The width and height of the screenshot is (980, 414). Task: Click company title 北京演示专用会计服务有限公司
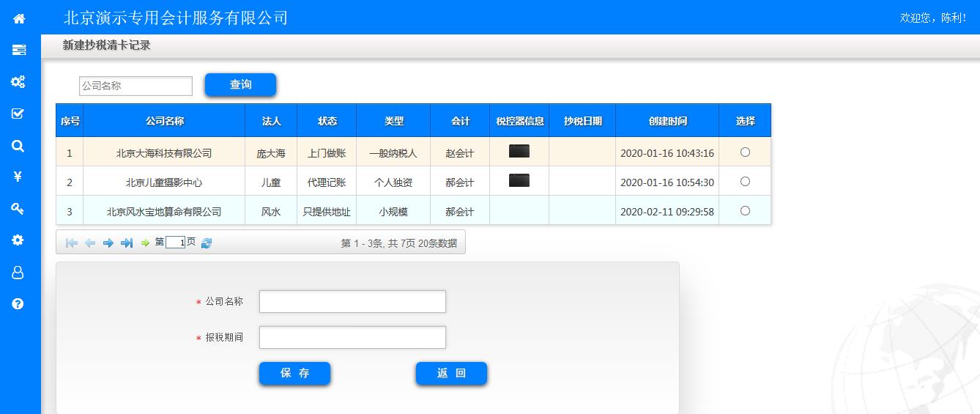point(176,18)
